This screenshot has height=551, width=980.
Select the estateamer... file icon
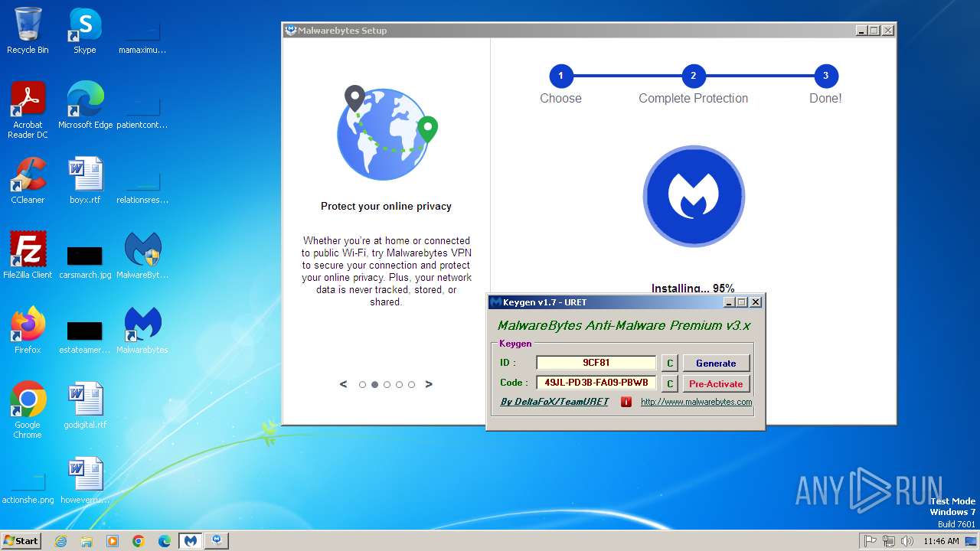pyautogui.click(x=85, y=337)
